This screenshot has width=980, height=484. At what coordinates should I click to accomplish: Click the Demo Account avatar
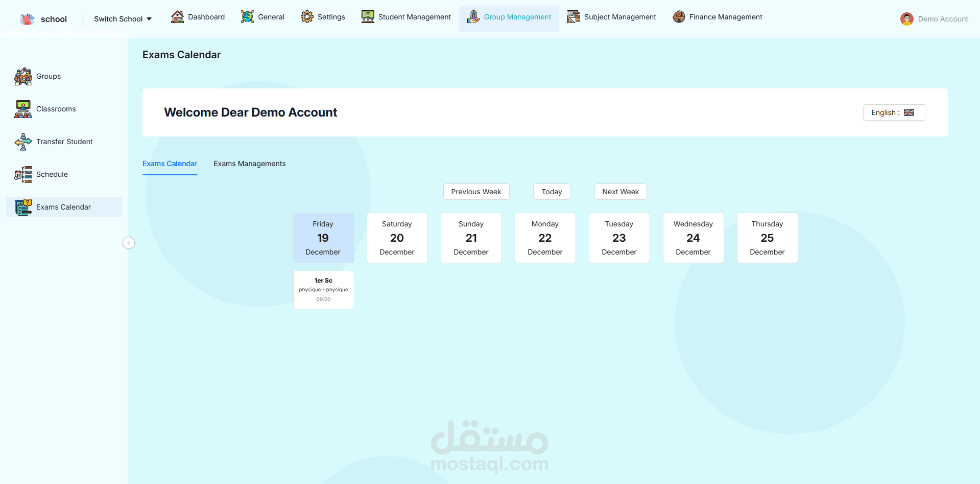click(907, 19)
